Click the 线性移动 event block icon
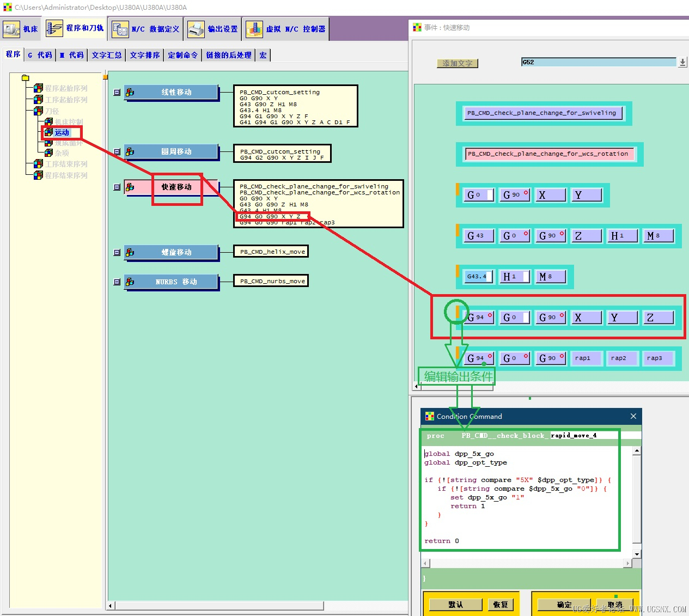The image size is (689, 616). click(130, 93)
